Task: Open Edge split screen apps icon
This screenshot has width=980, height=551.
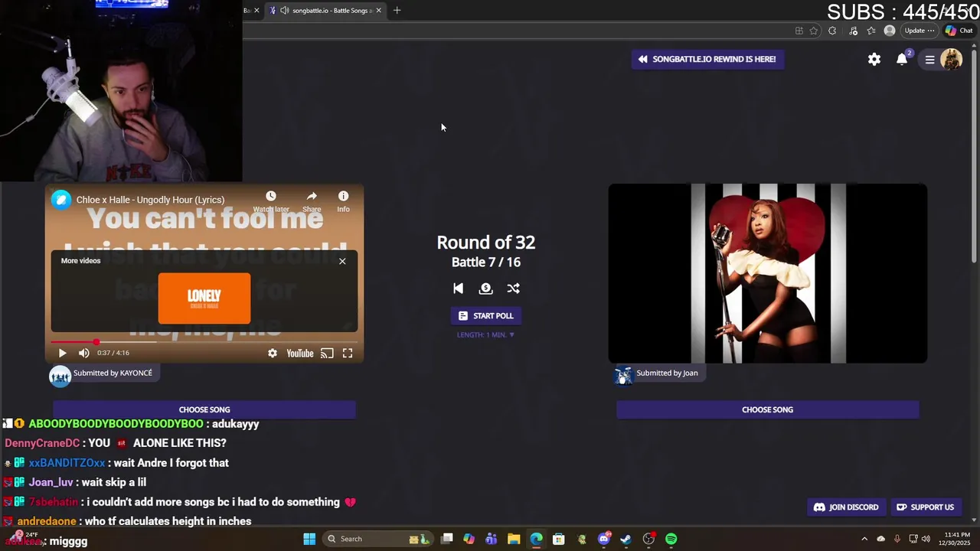Action: pyautogui.click(x=799, y=31)
